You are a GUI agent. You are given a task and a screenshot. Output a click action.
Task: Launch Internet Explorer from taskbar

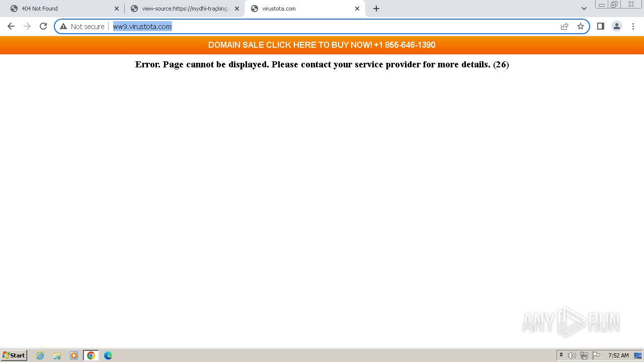pos(40,355)
